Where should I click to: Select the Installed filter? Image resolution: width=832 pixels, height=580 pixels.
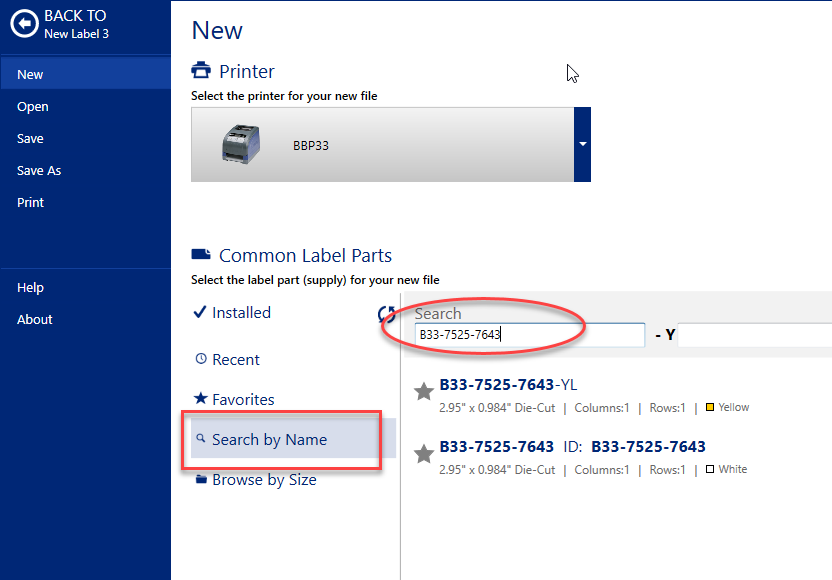click(x=240, y=313)
